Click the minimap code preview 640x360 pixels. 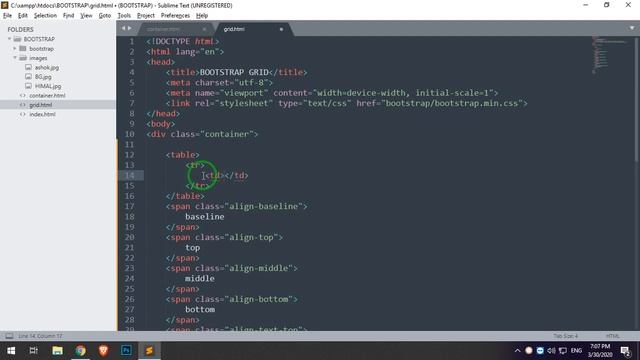(x=610, y=55)
